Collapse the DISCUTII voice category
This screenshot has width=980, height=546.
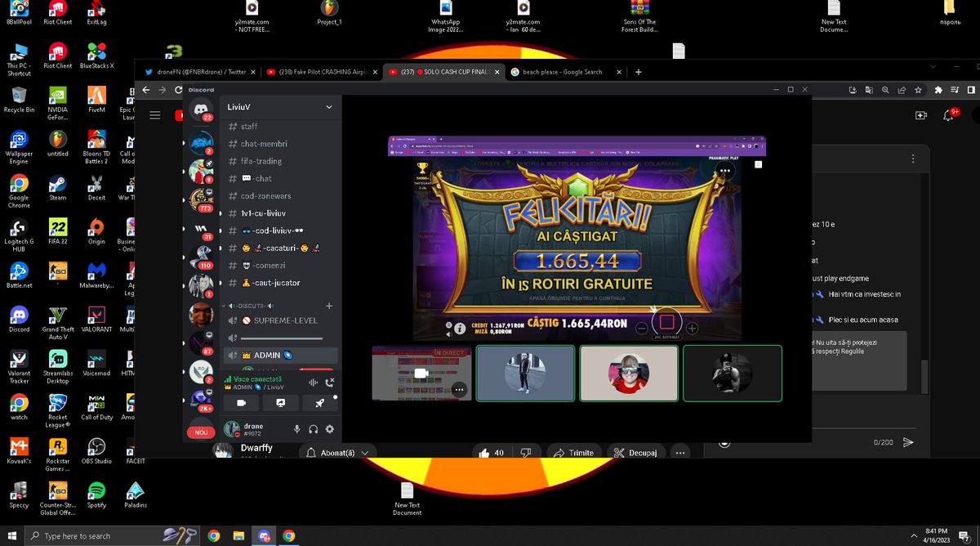point(252,306)
